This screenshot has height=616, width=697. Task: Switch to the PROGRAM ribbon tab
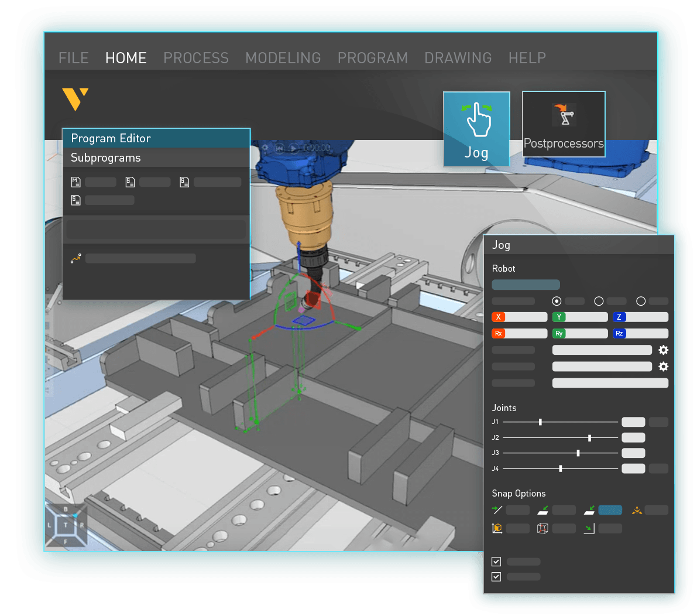pyautogui.click(x=372, y=57)
